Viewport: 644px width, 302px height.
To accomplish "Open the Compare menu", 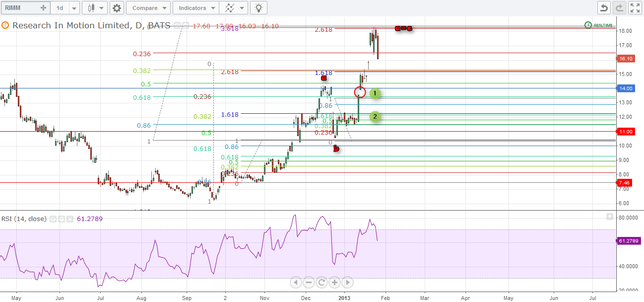I will (x=148, y=8).
